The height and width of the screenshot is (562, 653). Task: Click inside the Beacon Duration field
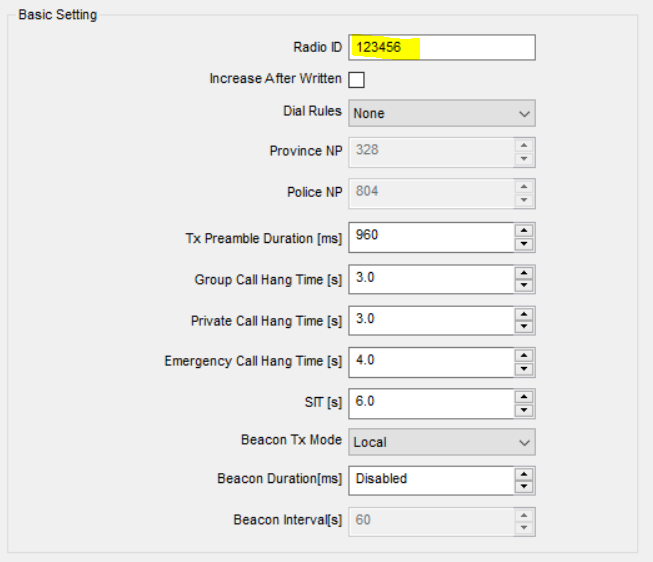click(x=431, y=481)
